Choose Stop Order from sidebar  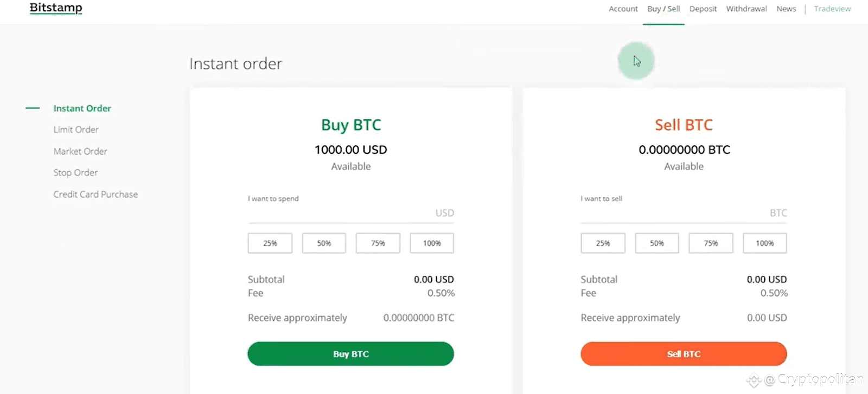click(75, 172)
